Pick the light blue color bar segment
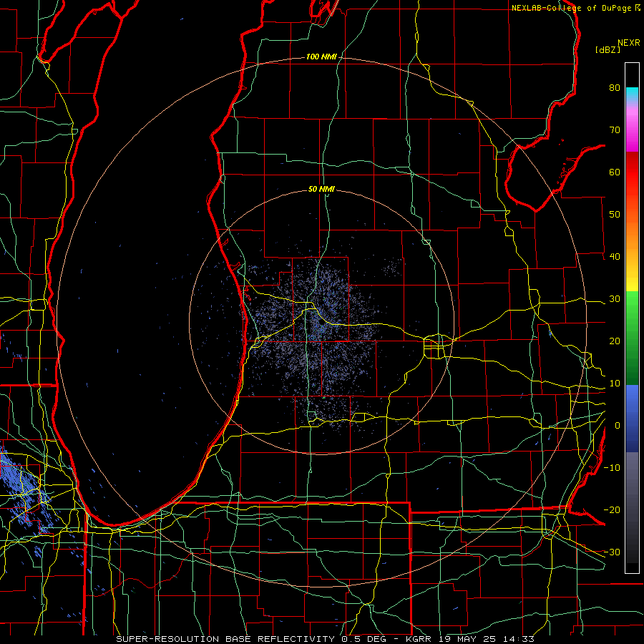 [x=632, y=399]
